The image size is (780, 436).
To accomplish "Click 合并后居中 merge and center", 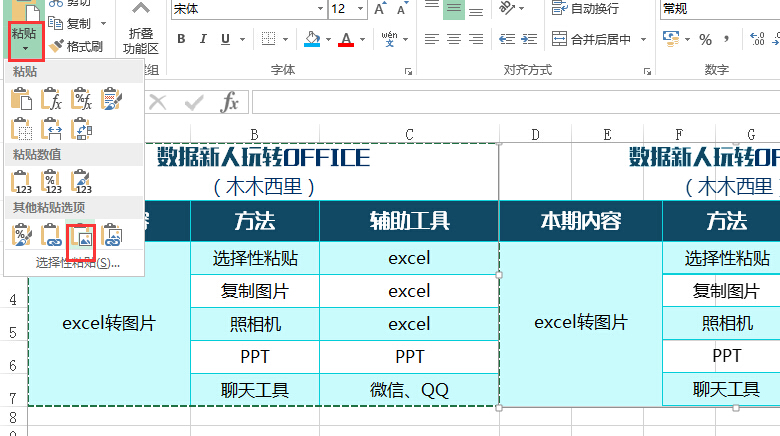I will coord(591,39).
